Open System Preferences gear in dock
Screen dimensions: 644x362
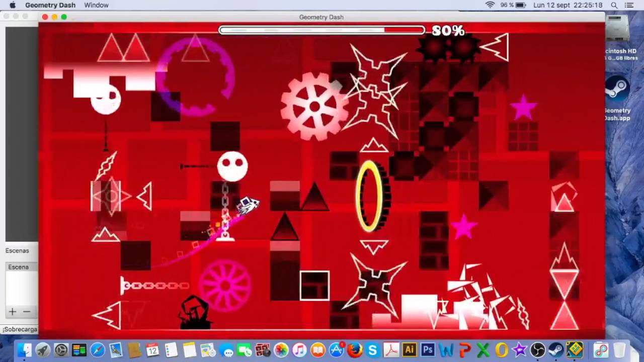[61, 350]
